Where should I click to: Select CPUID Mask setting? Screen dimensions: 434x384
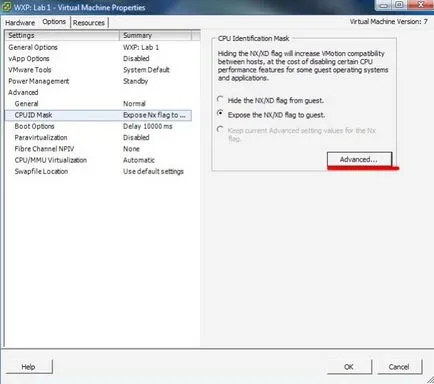98,115
